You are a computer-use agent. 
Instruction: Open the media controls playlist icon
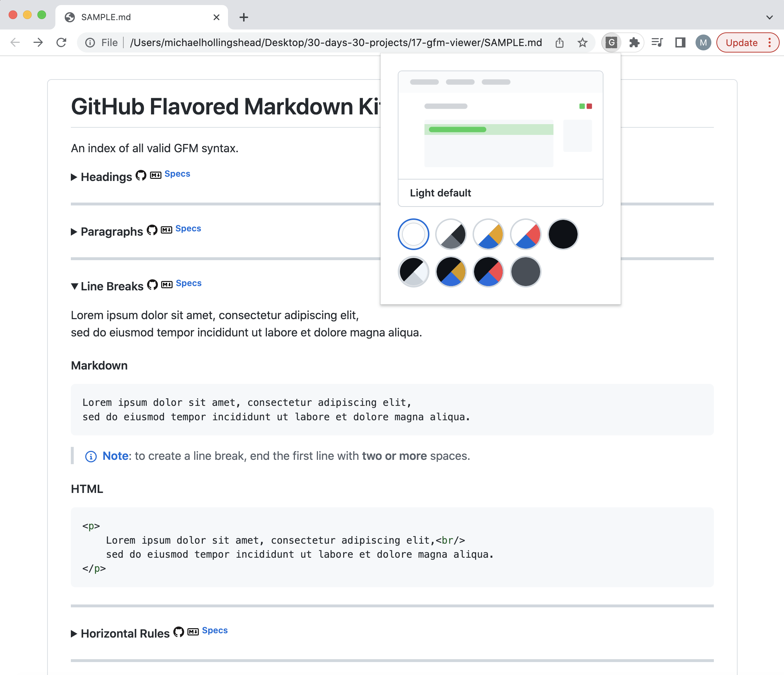[657, 42]
